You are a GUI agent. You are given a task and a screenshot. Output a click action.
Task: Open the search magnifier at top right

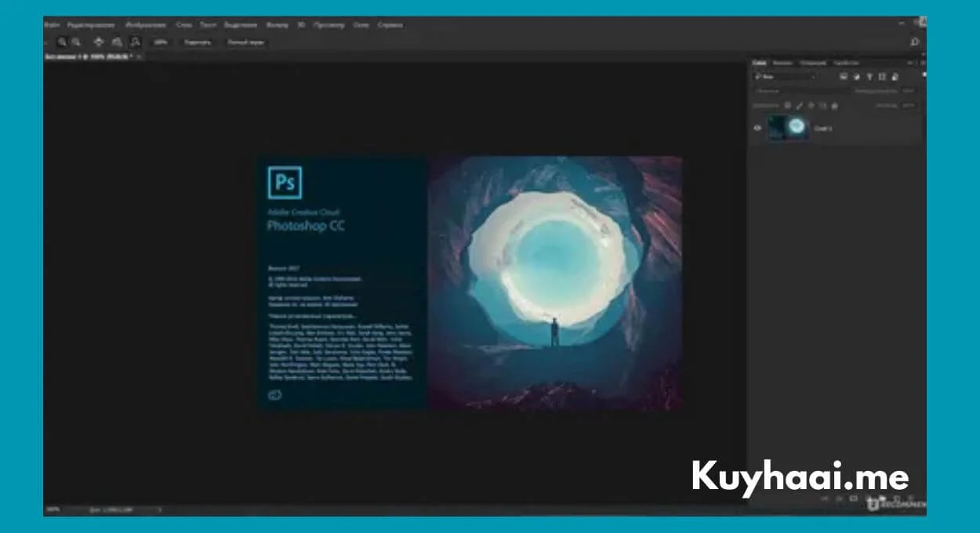[x=914, y=42]
